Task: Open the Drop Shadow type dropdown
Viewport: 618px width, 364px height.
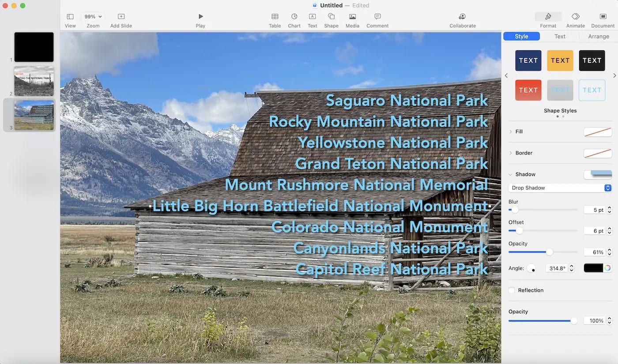Action: 560,188
